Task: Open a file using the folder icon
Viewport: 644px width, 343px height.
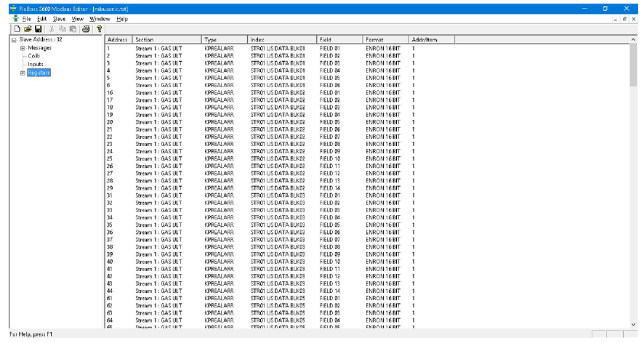Action: (28, 29)
